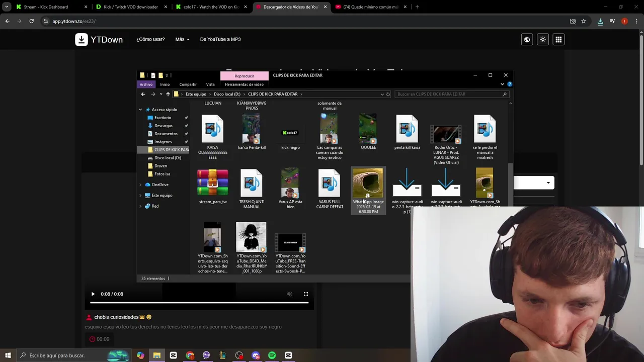Open Spotify from the taskbar
Viewport: 644px width, 362px height.
[x=272, y=355]
